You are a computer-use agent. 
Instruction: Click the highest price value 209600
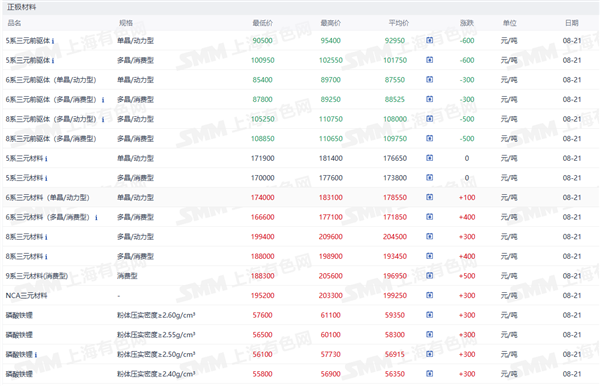331,236
